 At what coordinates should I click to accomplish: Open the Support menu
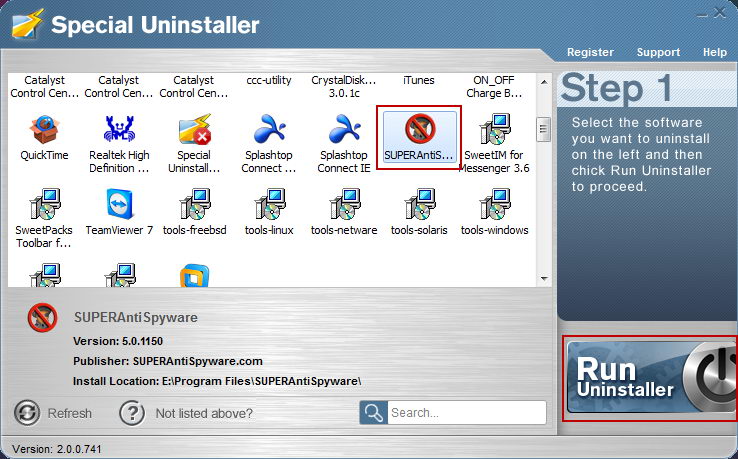[x=658, y=52]
